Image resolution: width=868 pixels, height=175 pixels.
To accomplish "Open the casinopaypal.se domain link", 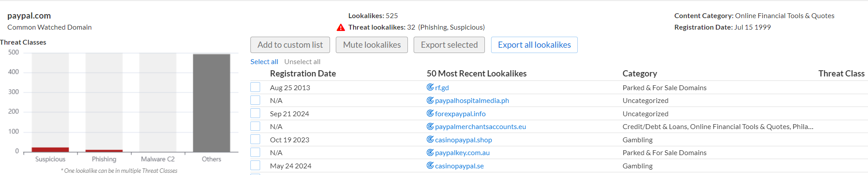I will [x=459, y=166].
